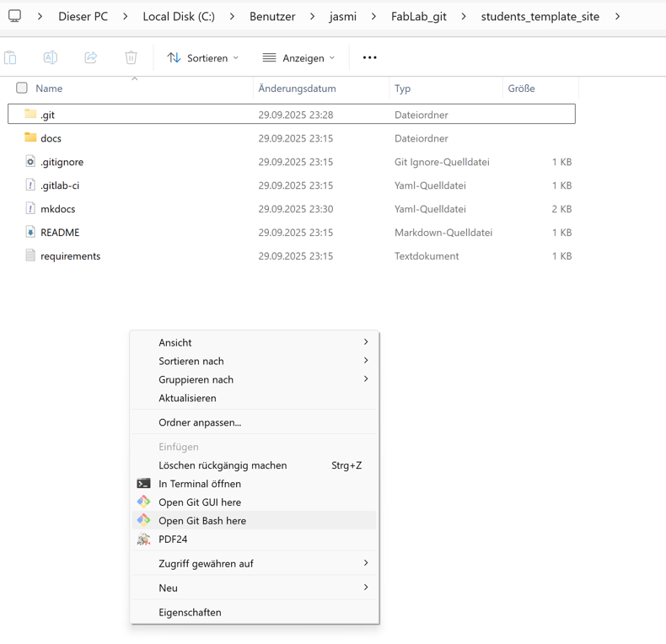This screenshot has width=666, height=644.
Task: Click the README markdown file icon
Action: point(30,232)
